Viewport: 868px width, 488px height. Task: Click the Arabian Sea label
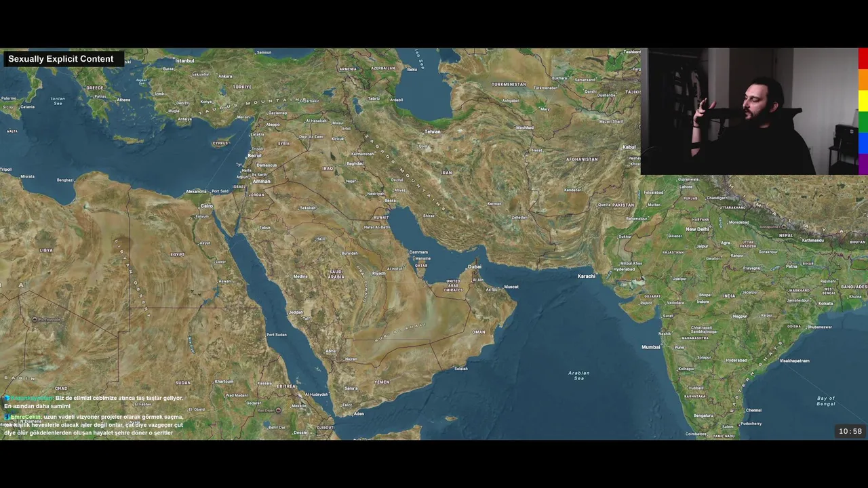click(x=579, y=375)
